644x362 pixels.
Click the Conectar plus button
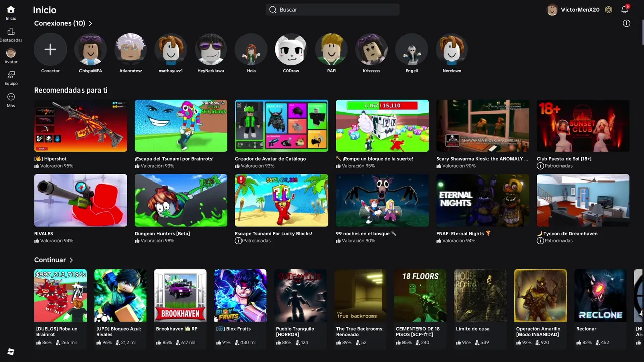[50, 49]
